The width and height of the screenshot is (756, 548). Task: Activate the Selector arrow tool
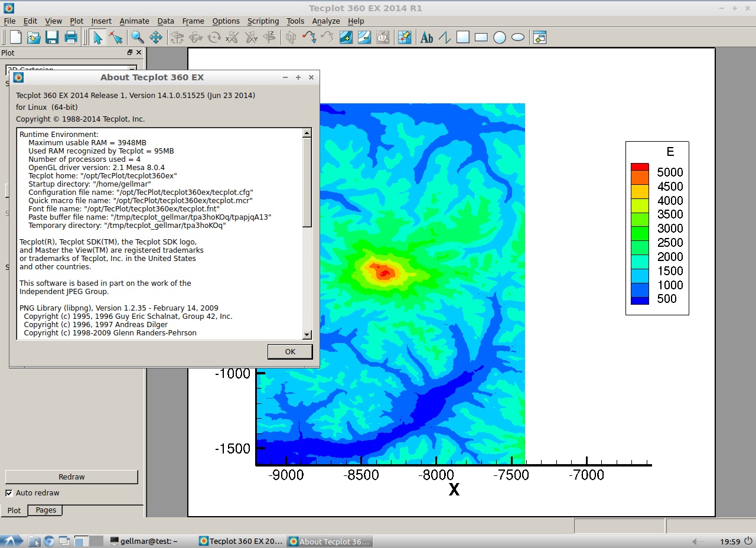(x=97, y=37)
